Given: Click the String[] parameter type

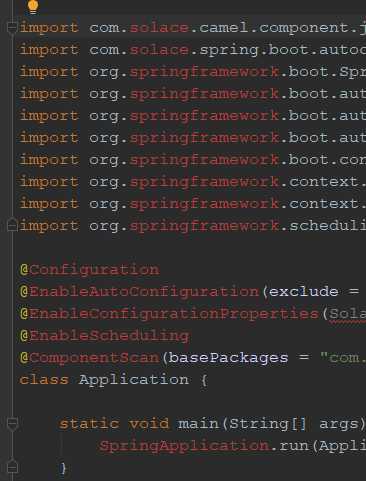Looking at the screenshot, I should pos(268,424).
